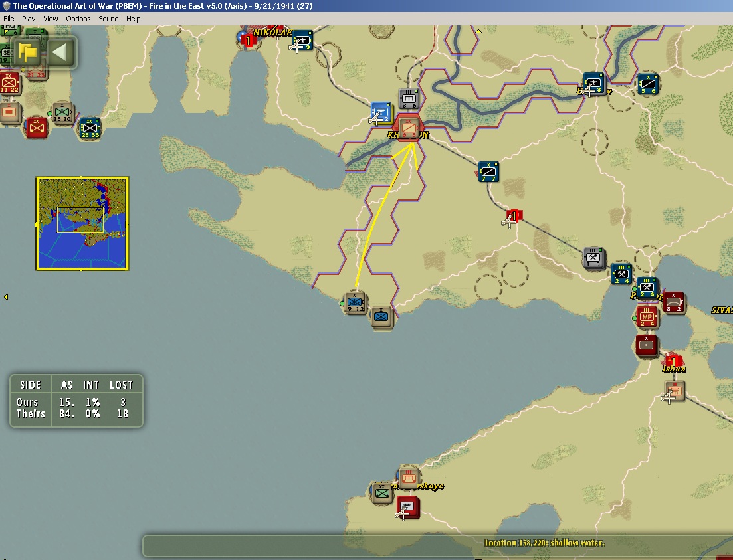Select the faded 21-23 unit counter
This screenshot has height=560, width=733.
tap(36, 71)
